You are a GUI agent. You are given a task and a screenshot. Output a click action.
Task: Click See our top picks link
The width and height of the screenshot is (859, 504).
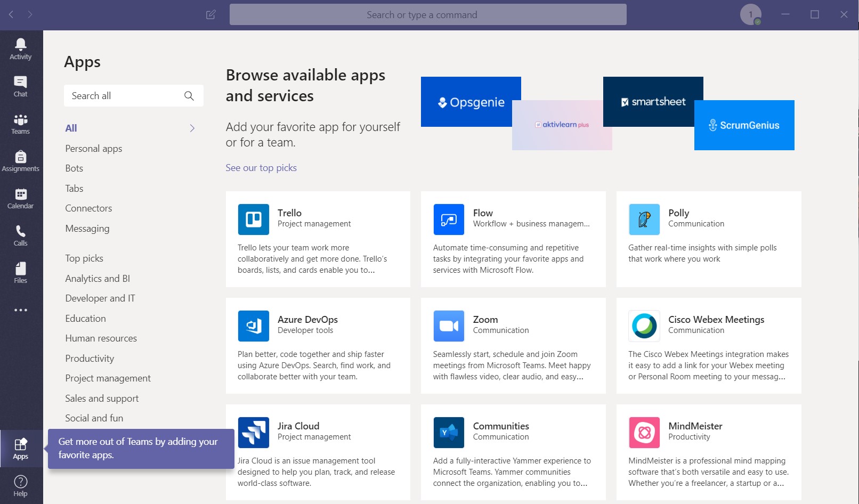pos(261,168)
